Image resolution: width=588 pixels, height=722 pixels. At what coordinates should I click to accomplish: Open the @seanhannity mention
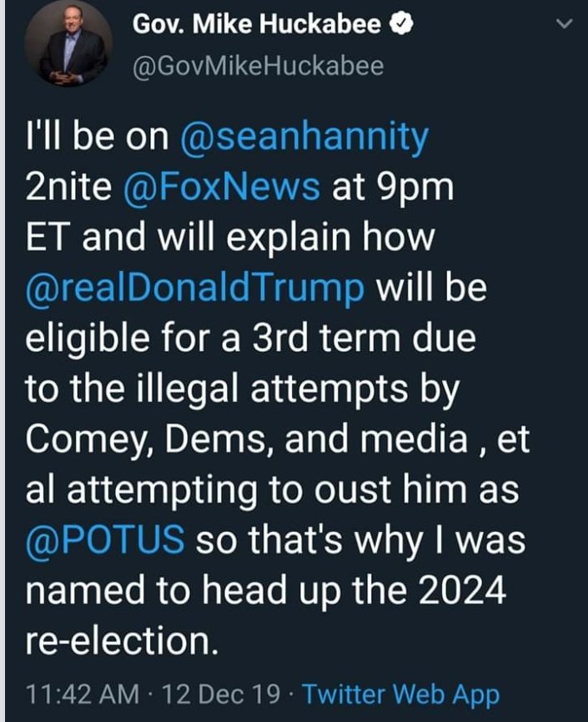click(304, 137)
